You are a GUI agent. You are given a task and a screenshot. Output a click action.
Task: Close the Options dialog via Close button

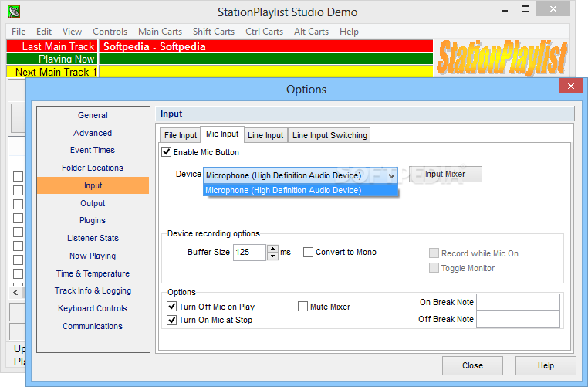[x=472, y=365]
